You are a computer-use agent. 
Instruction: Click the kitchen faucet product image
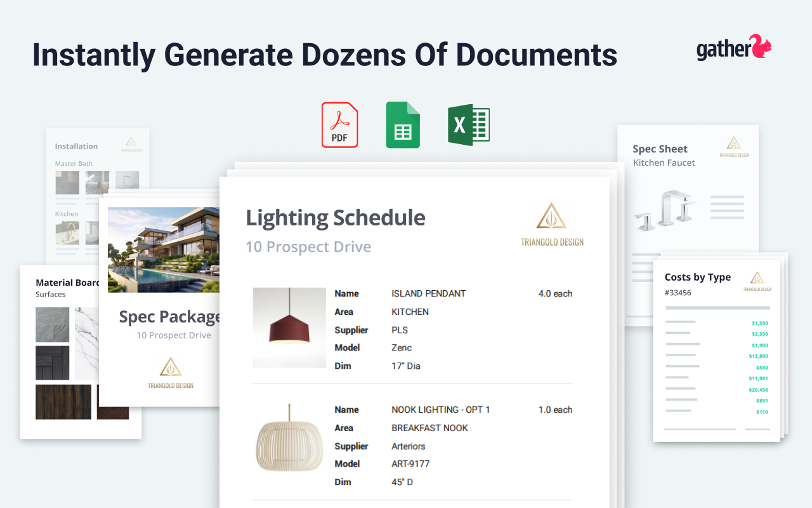click(665, 210)
